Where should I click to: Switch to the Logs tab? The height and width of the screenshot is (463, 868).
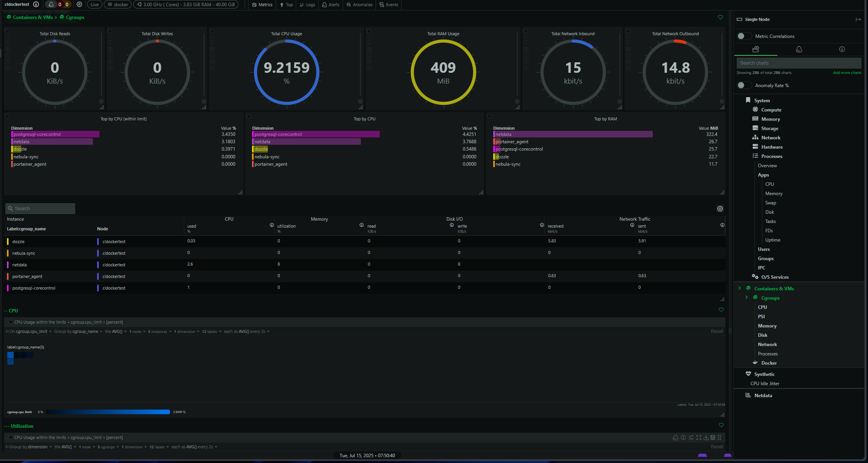tap(307, 5)
